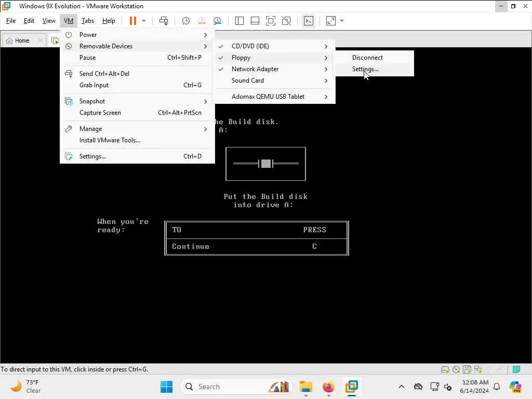Click the network adapter status bar icon
Viewport: 532px width, 399px height.
click(478, 369)
